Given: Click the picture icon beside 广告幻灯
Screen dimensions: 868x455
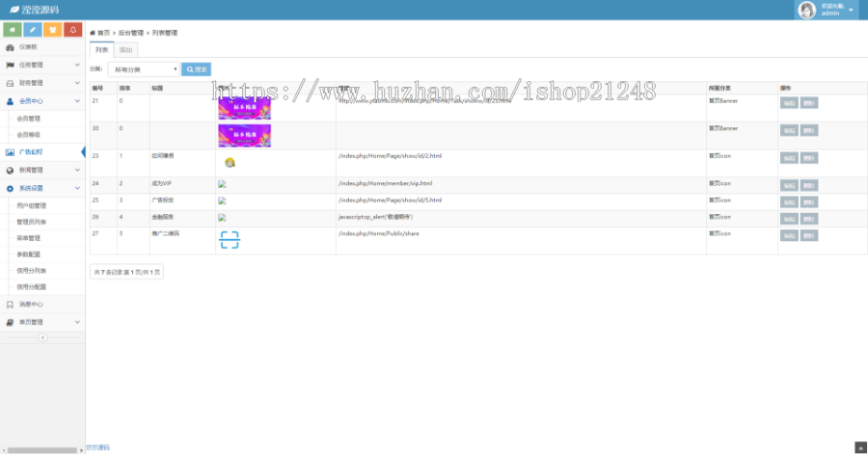Looking at the screenshot, I should (x=10, y=152).
